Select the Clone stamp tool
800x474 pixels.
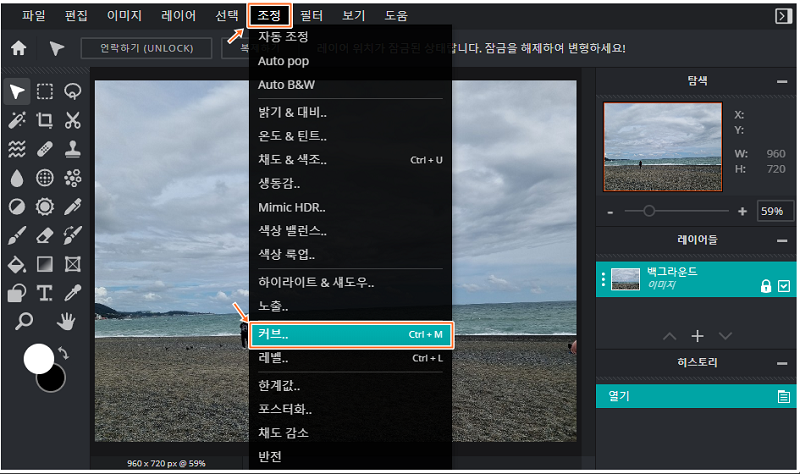coord(73,149)
